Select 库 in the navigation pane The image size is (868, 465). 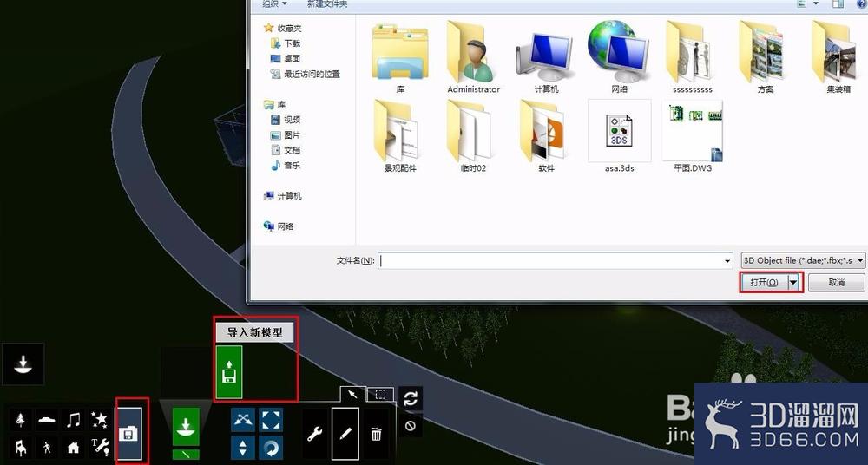(275, 105)
